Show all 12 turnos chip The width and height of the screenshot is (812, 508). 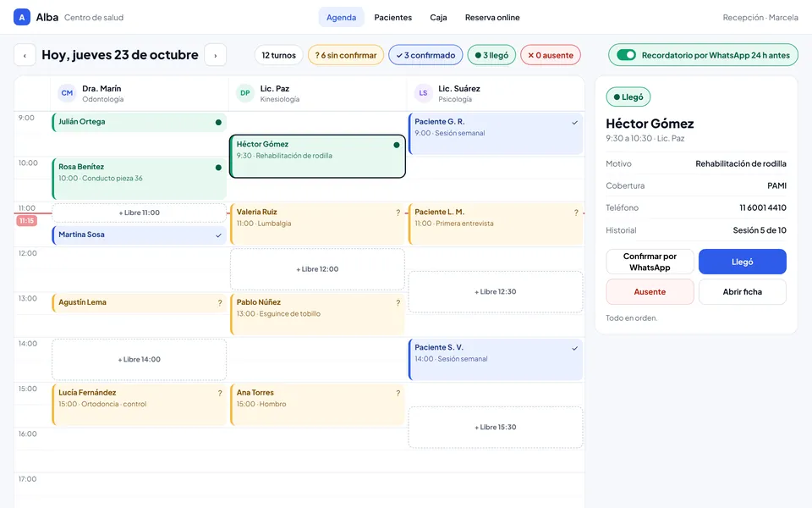tap(278, 55)
